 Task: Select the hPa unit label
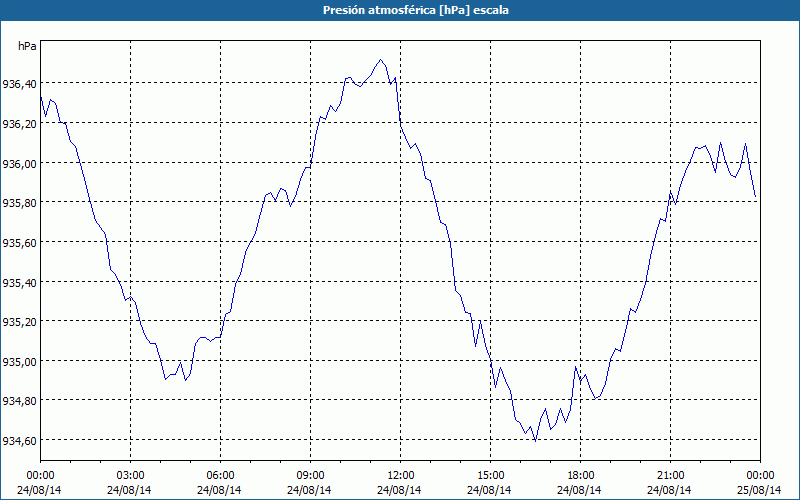tap(27, 46)
